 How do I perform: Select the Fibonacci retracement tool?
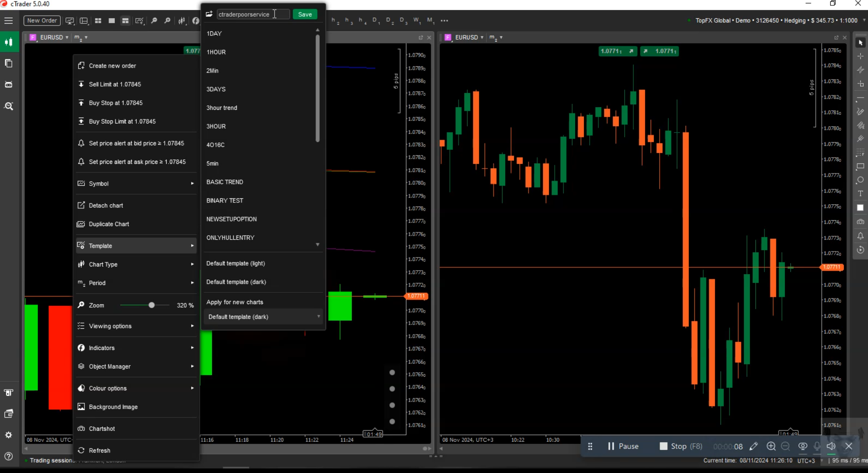[860, 153]
